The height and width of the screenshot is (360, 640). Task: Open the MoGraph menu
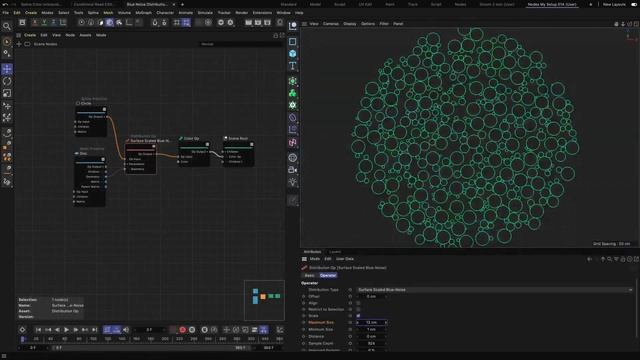(143, 13)
